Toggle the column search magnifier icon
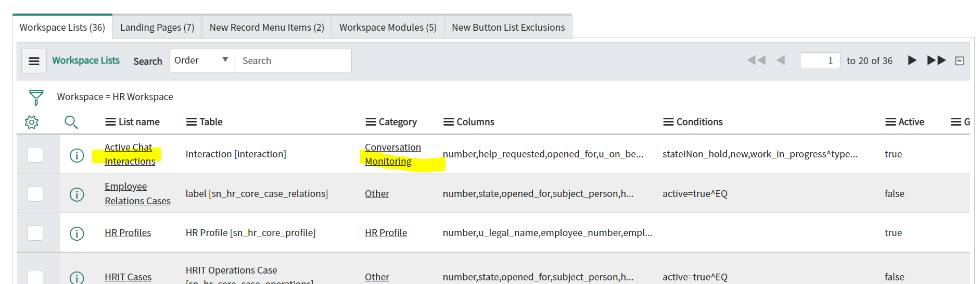This screenshot has height=284, width=980. click(x=71, y=122)
